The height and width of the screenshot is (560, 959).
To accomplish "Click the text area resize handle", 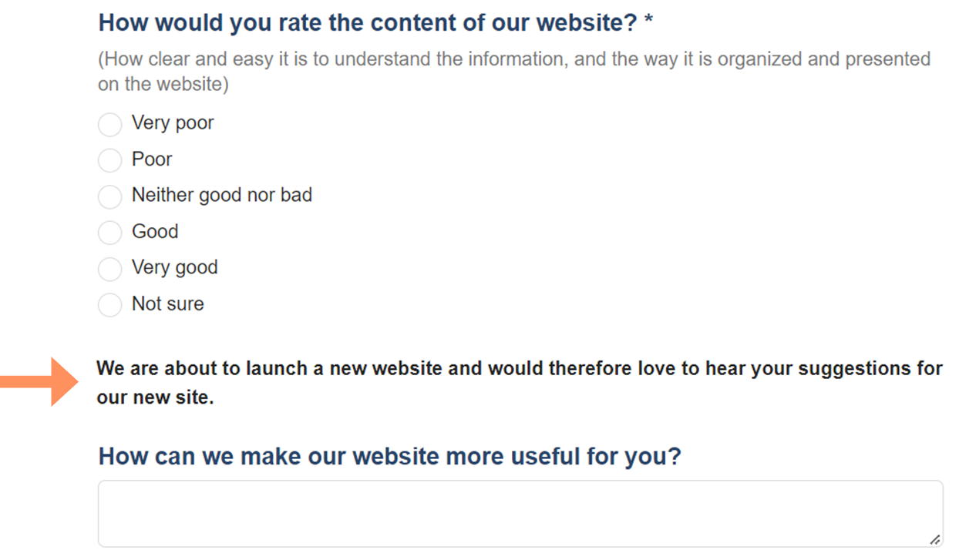I will [934, 539].
